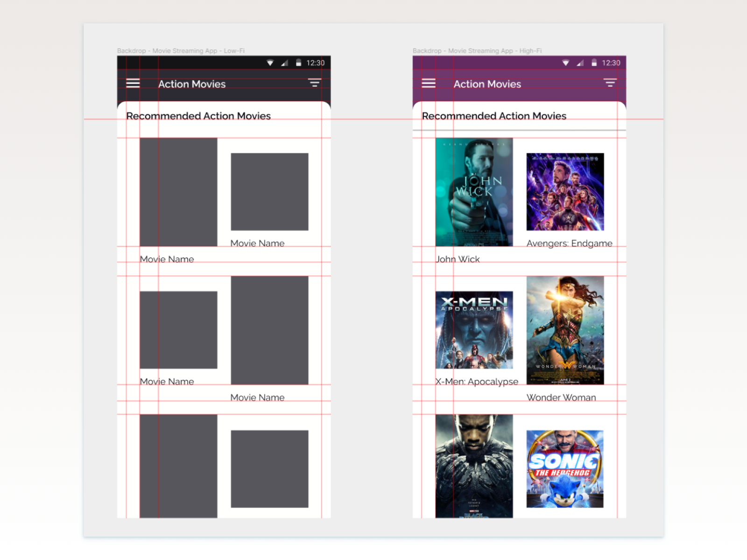Click 'Recommended Action Movies' heading in Low-Fi
Viewport: 747px width, 560px height.
pos(198,116)
